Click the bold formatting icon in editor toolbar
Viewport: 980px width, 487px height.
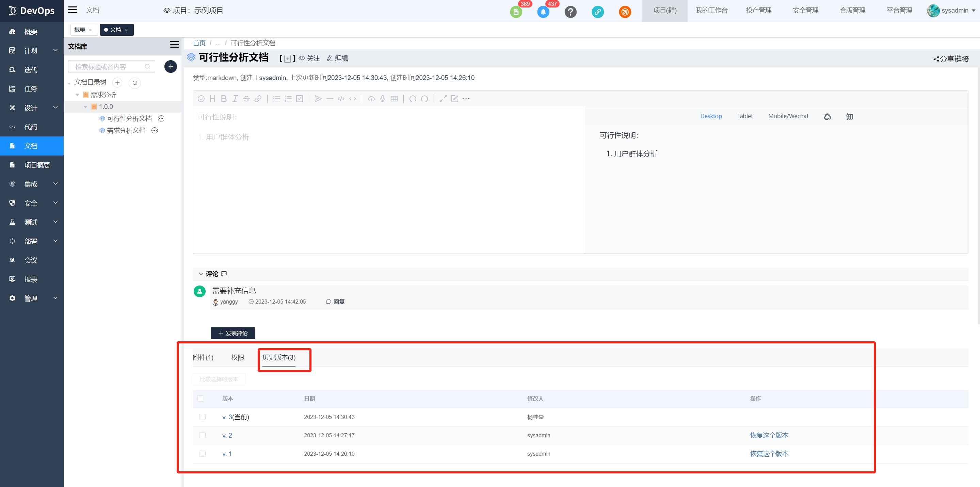tap(224, 99)
